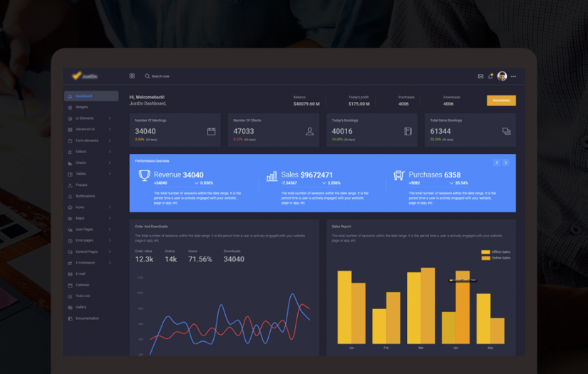
Task: Click the document icon next to Documentation
Action: [70, 318]
